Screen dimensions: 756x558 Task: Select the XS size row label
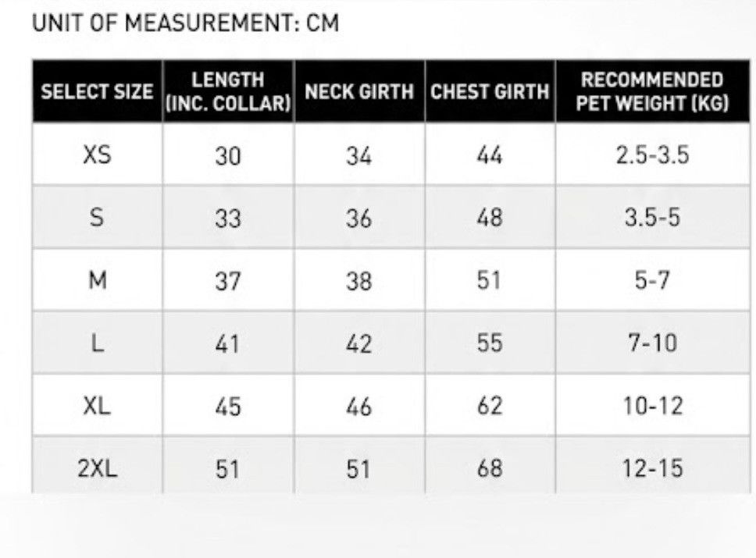coord(97,155)
